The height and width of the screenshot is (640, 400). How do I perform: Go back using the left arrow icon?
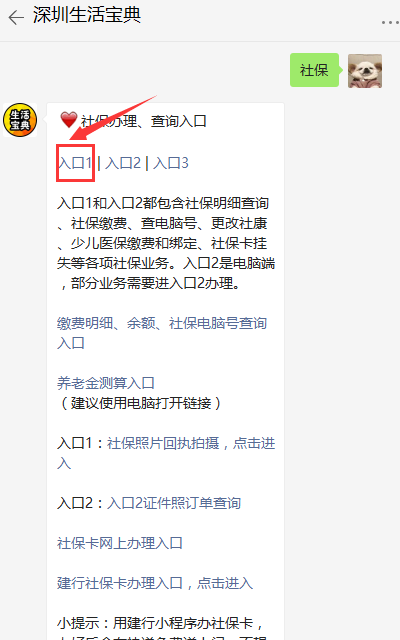tap(16, 18)
